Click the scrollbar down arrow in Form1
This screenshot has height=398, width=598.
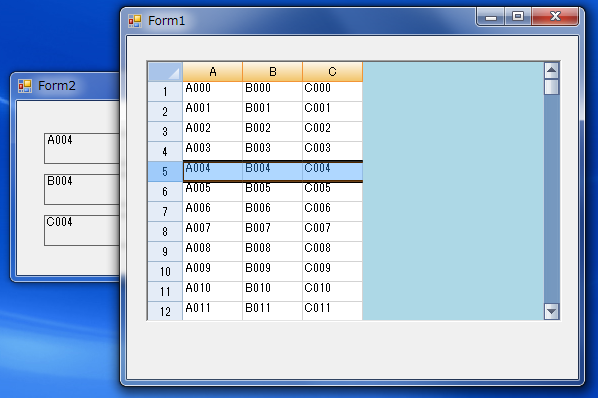[551, 311]
